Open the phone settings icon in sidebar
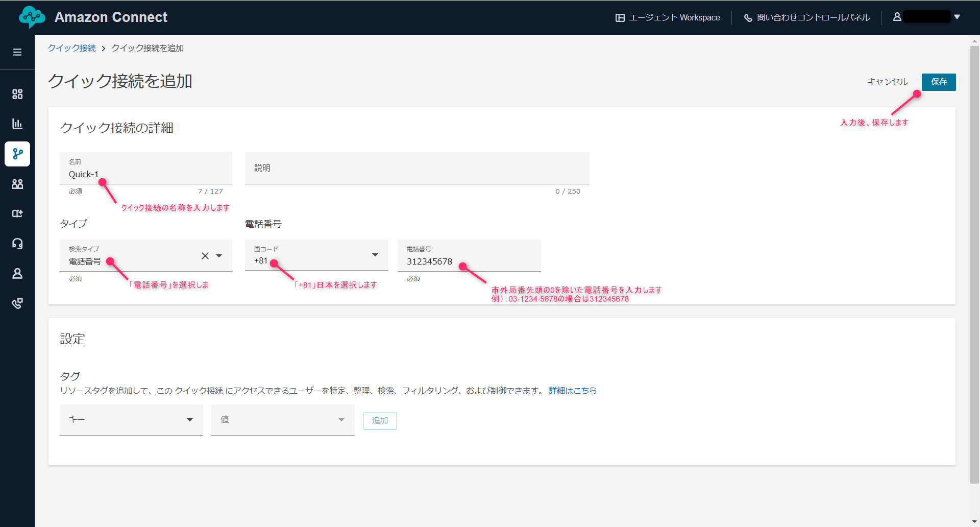Viewport: 980px width, 527px height. click(17, 303)
